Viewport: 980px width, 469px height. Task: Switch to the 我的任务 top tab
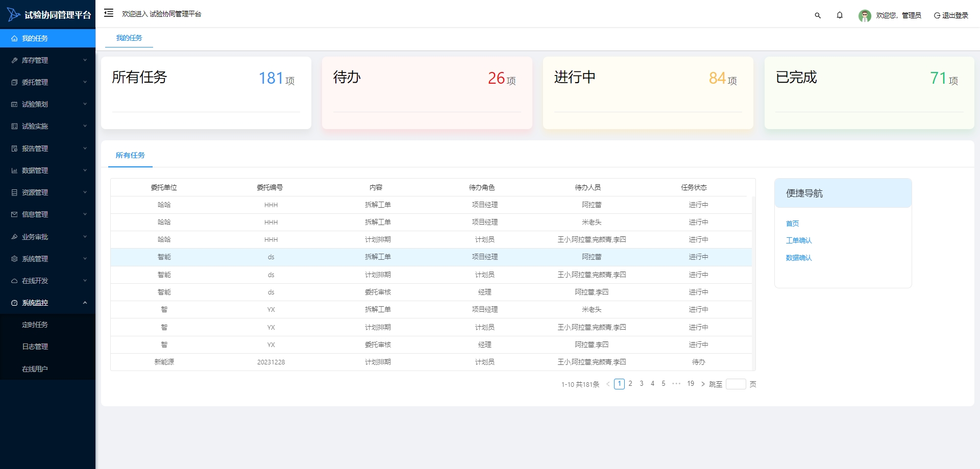pyautogui.click(x=129, y=38)
